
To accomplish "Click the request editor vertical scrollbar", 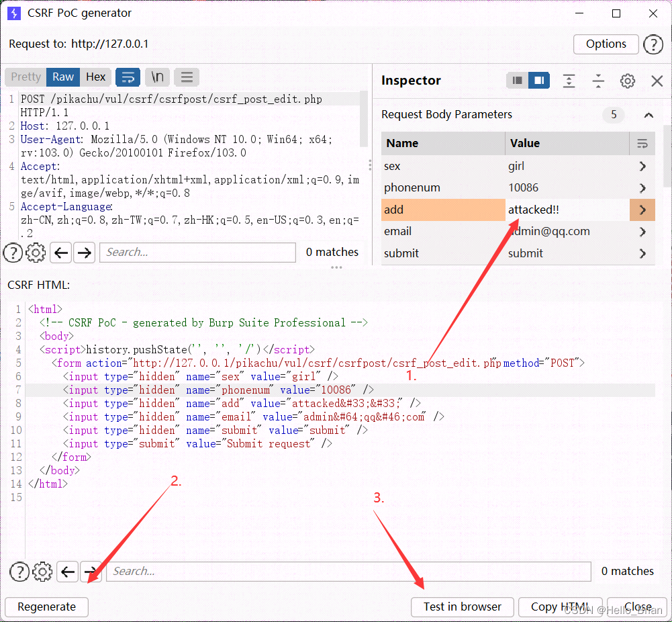I will pos(364,119).
